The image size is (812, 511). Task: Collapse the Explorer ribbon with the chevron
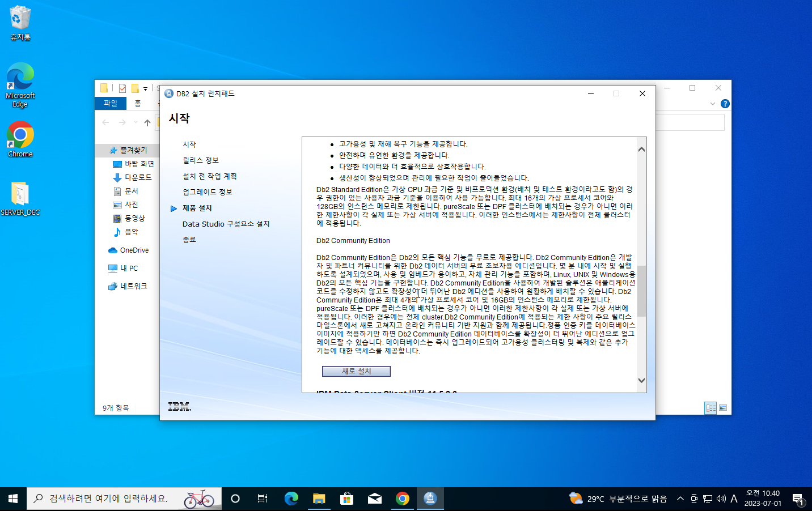713,104
